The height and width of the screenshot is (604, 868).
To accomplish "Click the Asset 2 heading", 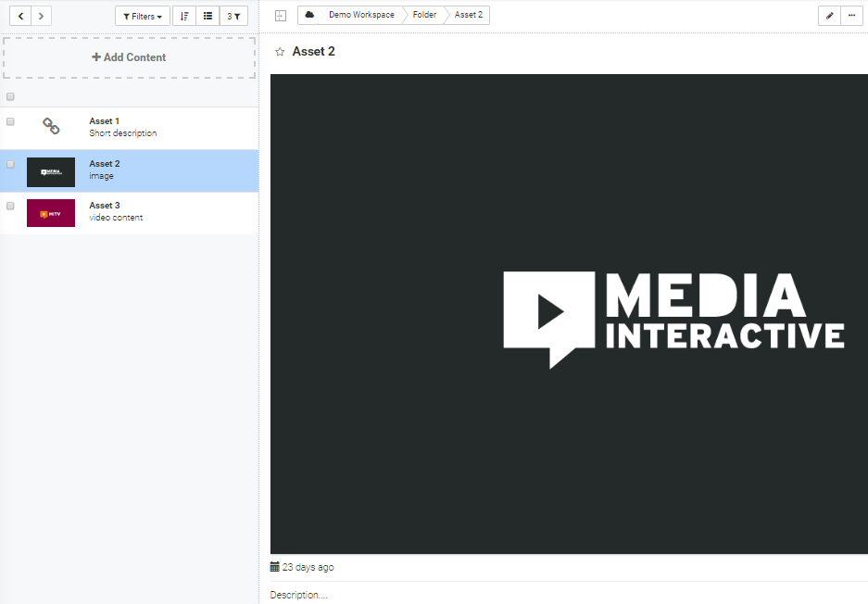I will (x=313, y=52).
